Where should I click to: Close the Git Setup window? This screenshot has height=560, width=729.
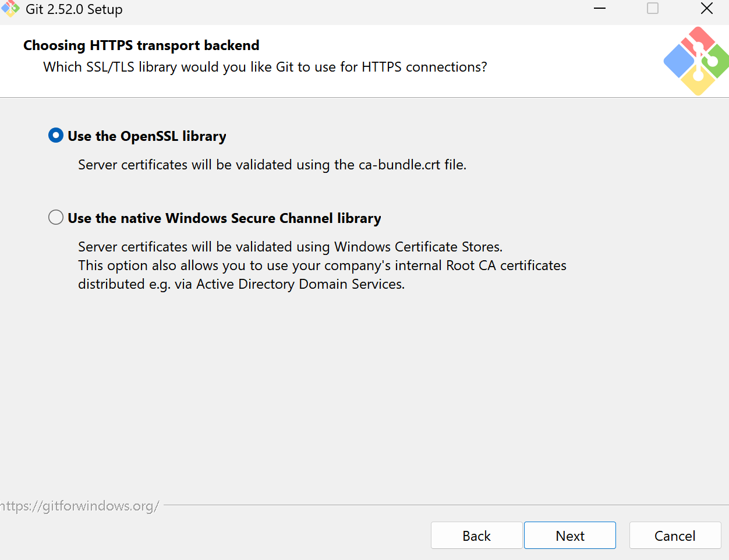707,9
